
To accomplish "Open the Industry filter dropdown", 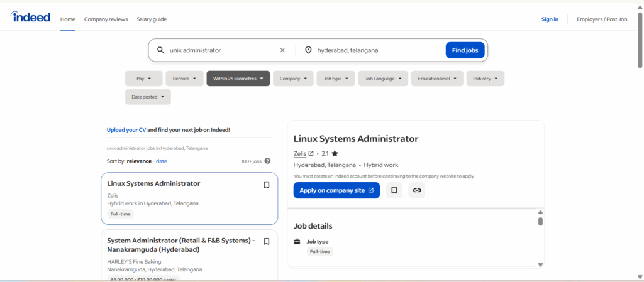I will 486,79.
